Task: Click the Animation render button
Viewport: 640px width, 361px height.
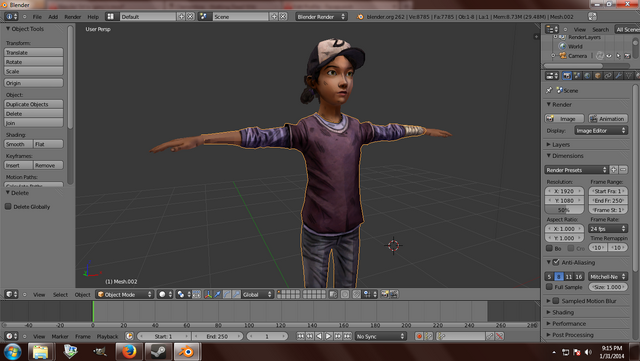Action: [608, 118]
